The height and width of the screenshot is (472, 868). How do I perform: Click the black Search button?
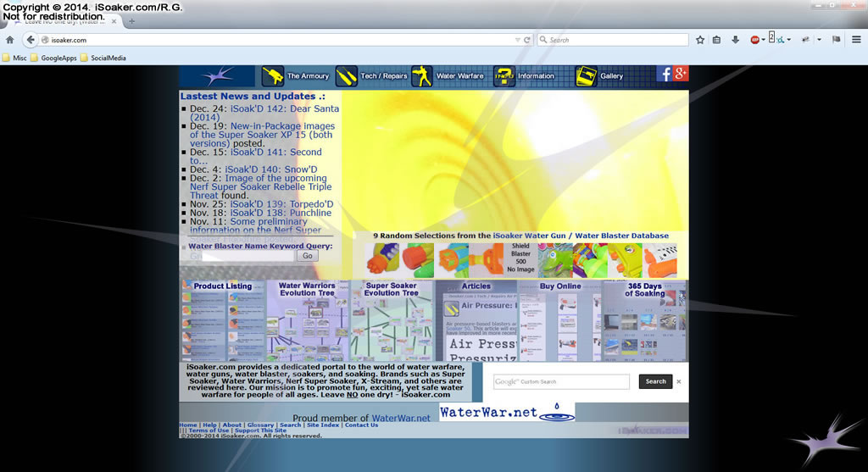pos(655,382)
